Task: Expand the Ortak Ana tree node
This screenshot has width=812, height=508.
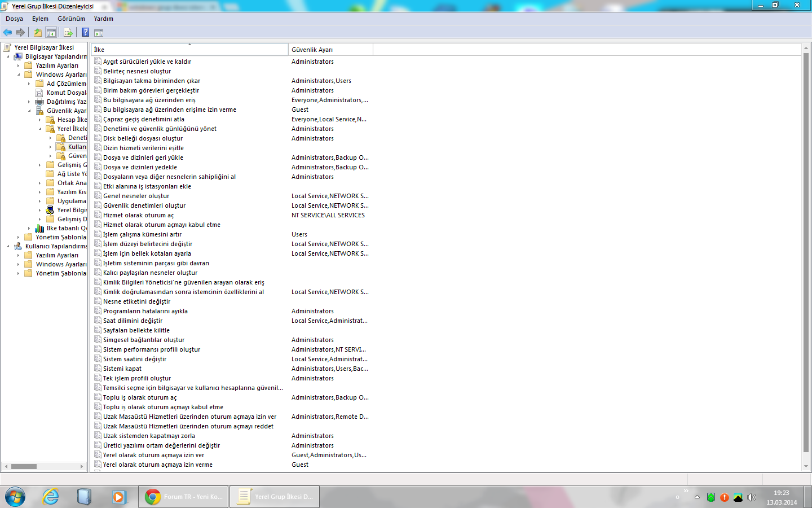Action: click(40, 183)
